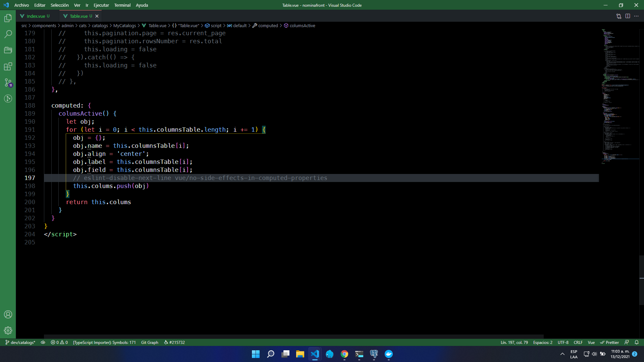This screenshot has width=644, height=362.
Task: Change the CRLF end-of-line setting
Action: point(578,343)
